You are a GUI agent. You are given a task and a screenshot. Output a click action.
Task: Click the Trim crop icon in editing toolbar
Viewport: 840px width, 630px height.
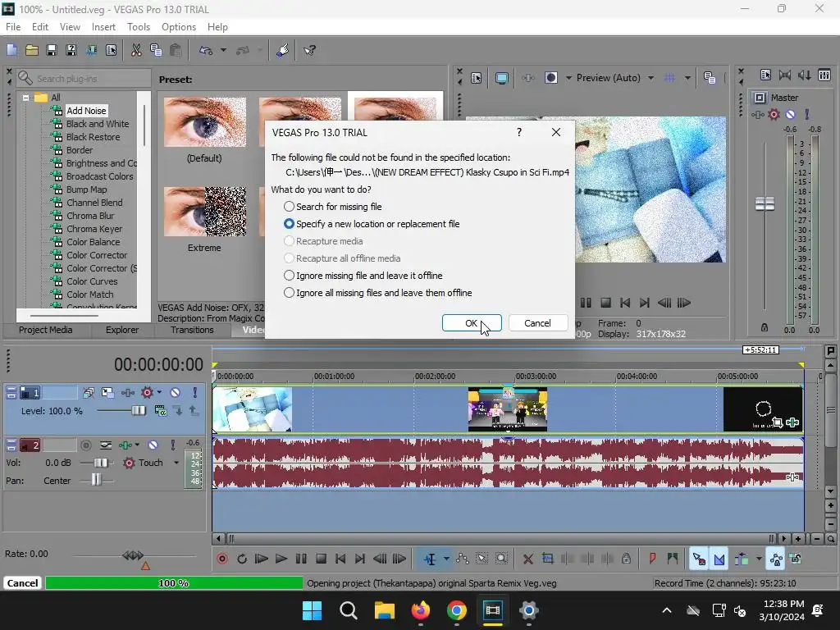(x=547, y=559)
